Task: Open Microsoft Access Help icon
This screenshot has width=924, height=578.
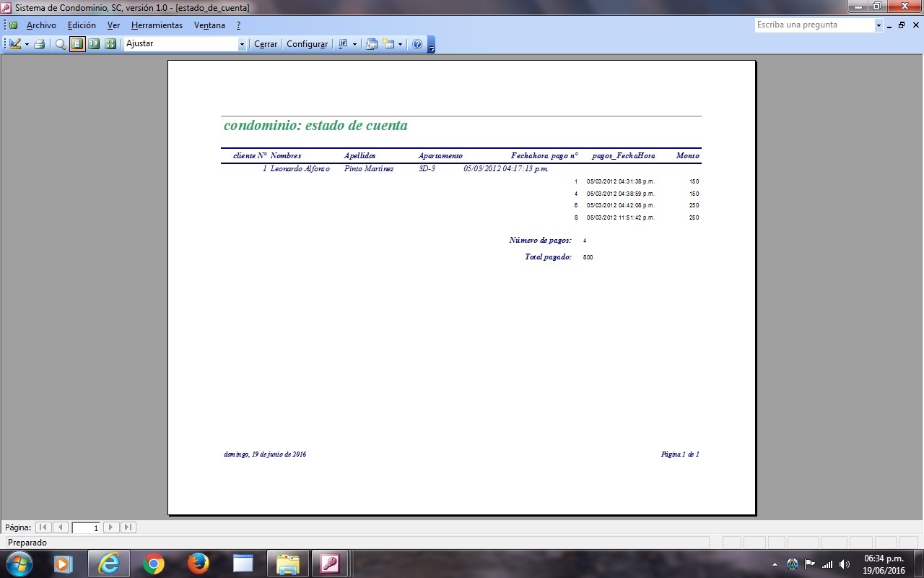Action: (417, 44)
